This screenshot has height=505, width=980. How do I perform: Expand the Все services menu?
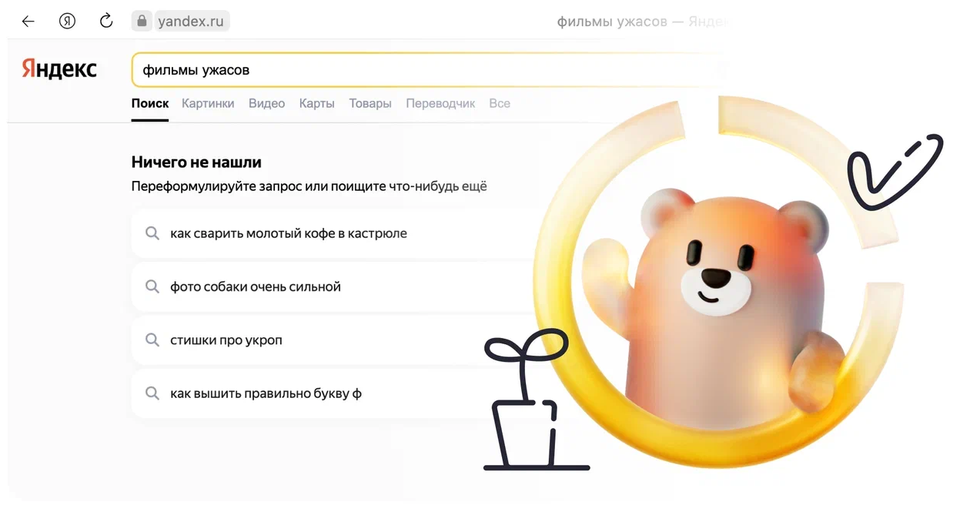click(x=500, y=103)
